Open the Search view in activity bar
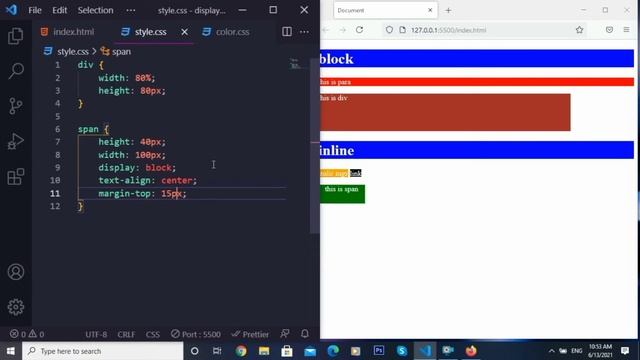Image resolution: width=640 pixels, height=360 pixels. pos(16,71)
